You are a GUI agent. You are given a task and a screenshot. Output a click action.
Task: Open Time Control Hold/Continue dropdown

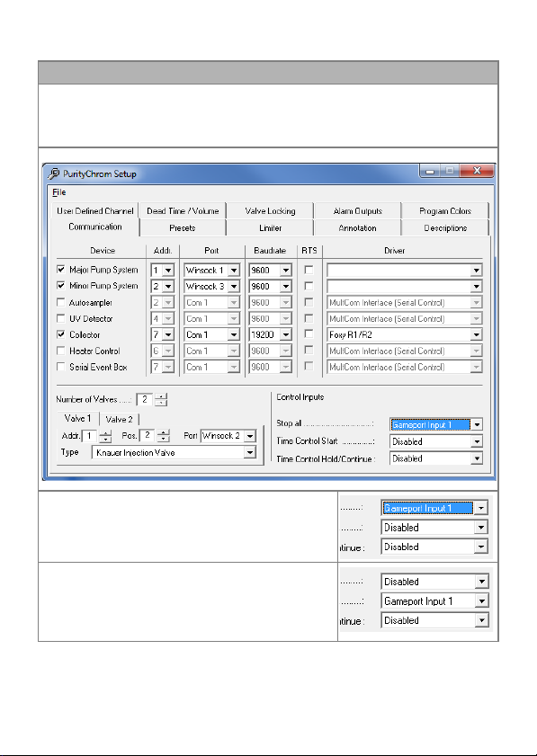pyautogui.click(x=476, y=458)
